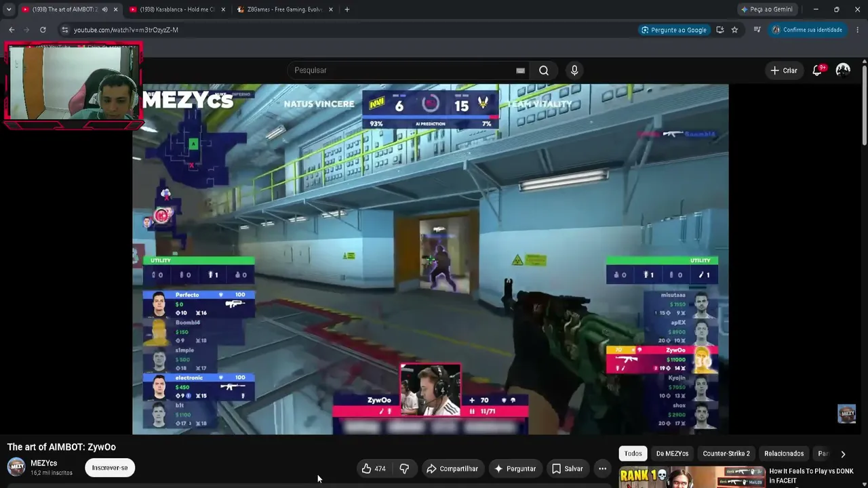868x488 pixels.
Task: Open the tab search dropdown arrow
Action: 9,9
